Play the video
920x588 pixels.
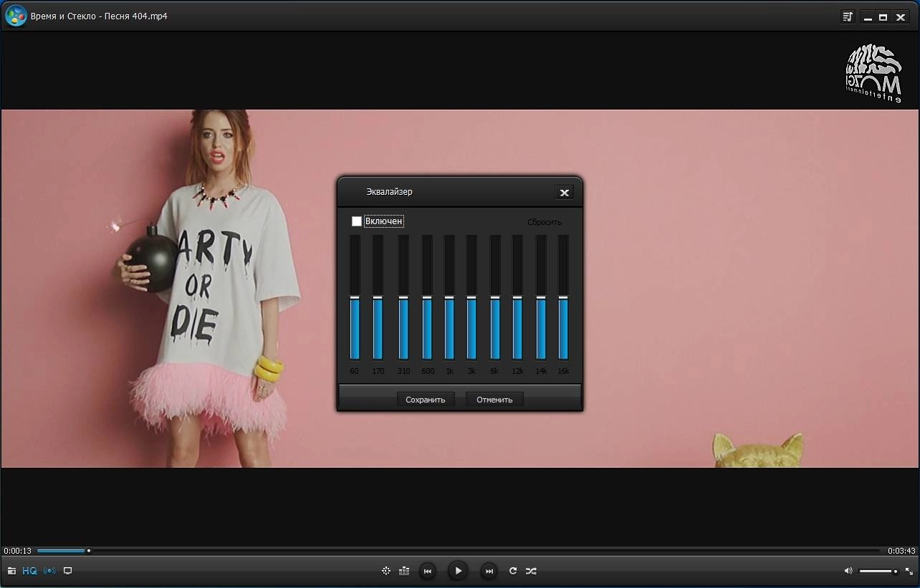(458, 571)
